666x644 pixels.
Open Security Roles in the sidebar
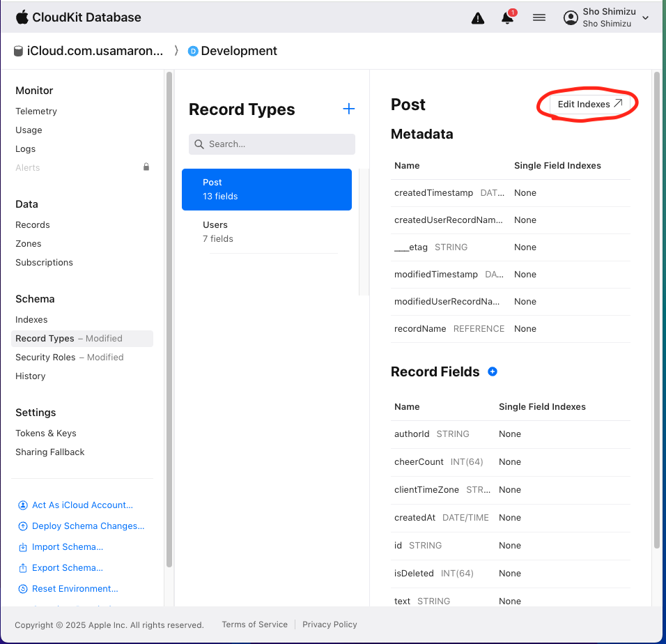click(45, 358)
